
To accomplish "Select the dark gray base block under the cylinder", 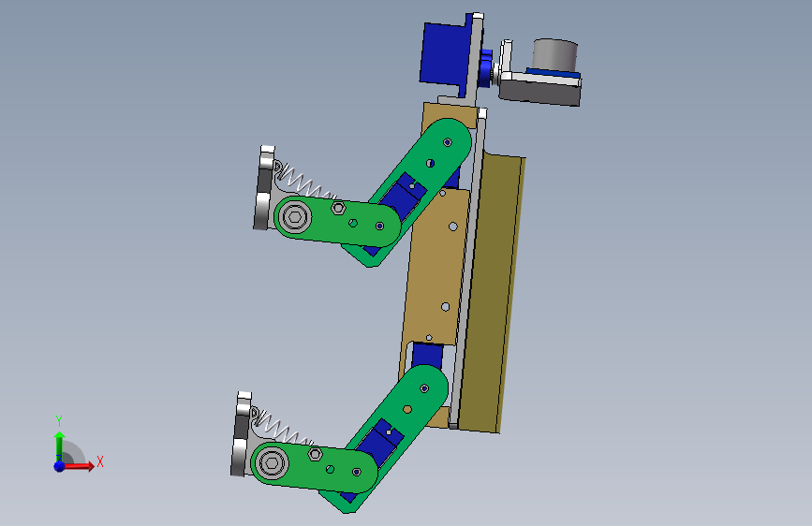I will point(539,93).
